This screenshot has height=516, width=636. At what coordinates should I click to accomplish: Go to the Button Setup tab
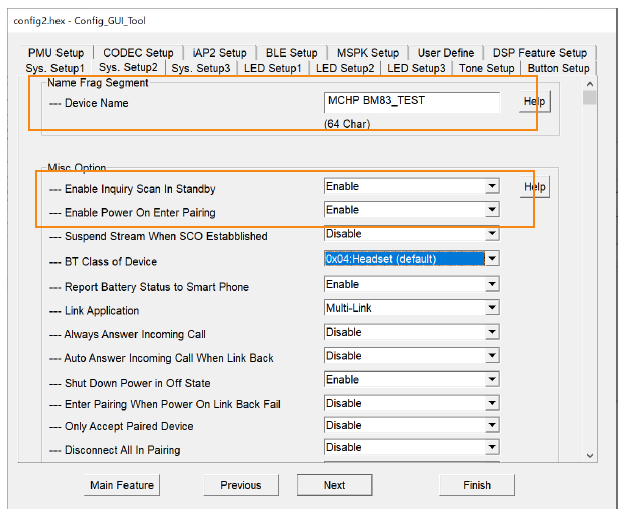(558, 68)
